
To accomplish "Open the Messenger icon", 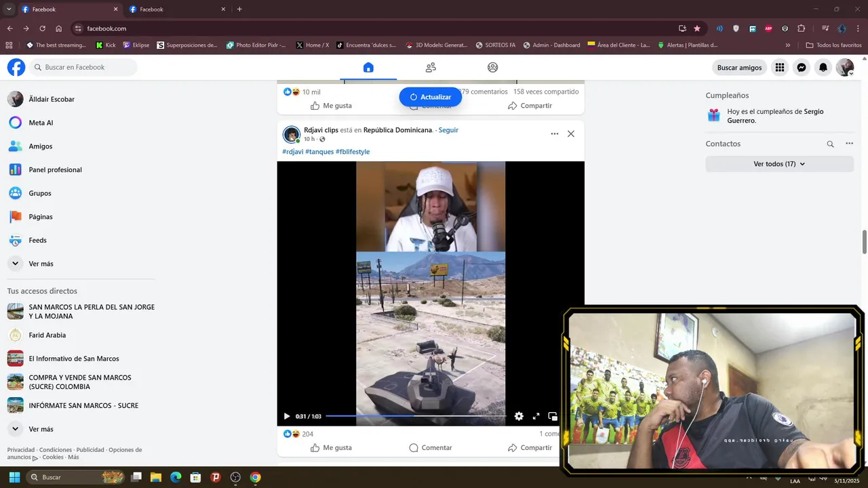I will click(802, 68).
